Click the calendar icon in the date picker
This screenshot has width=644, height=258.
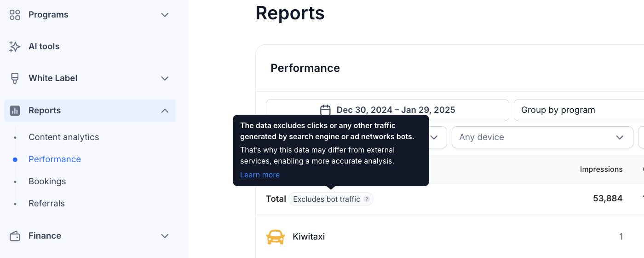tap(326, 110)
